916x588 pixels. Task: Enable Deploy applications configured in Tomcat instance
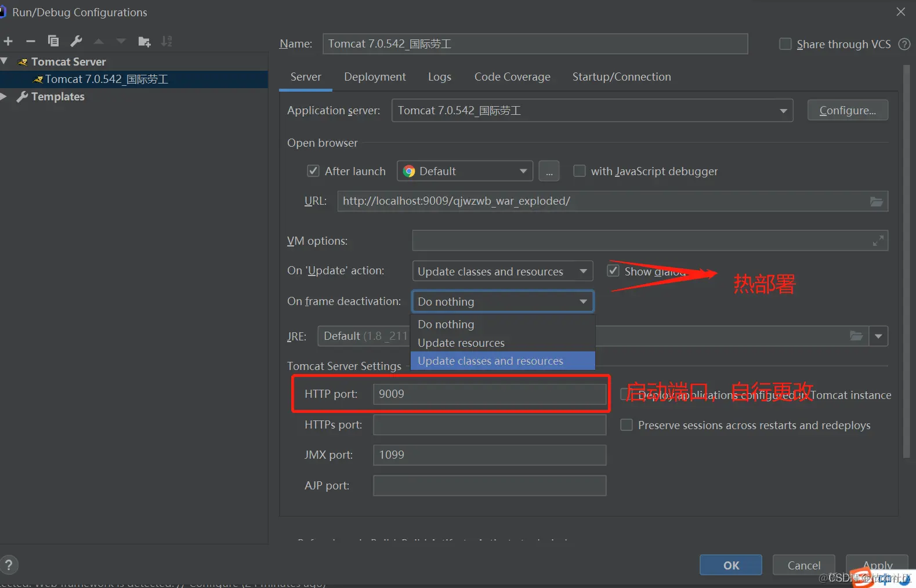(x=625, y=395)
